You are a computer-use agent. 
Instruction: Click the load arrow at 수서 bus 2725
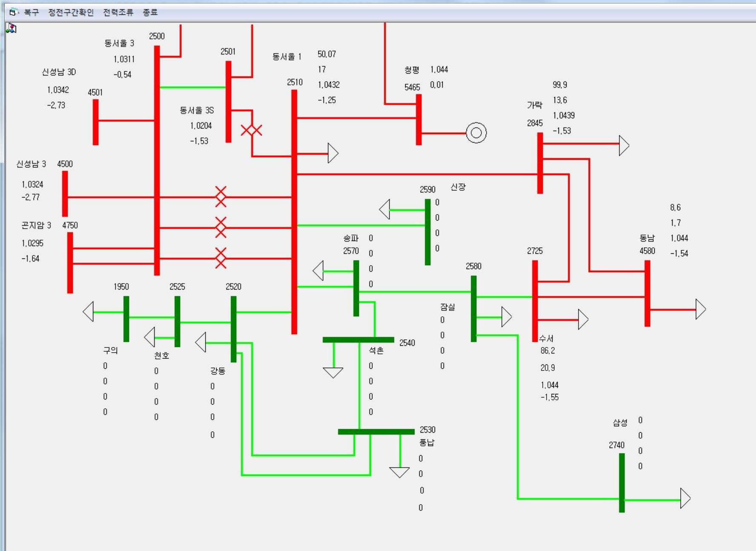click(583, 319)
